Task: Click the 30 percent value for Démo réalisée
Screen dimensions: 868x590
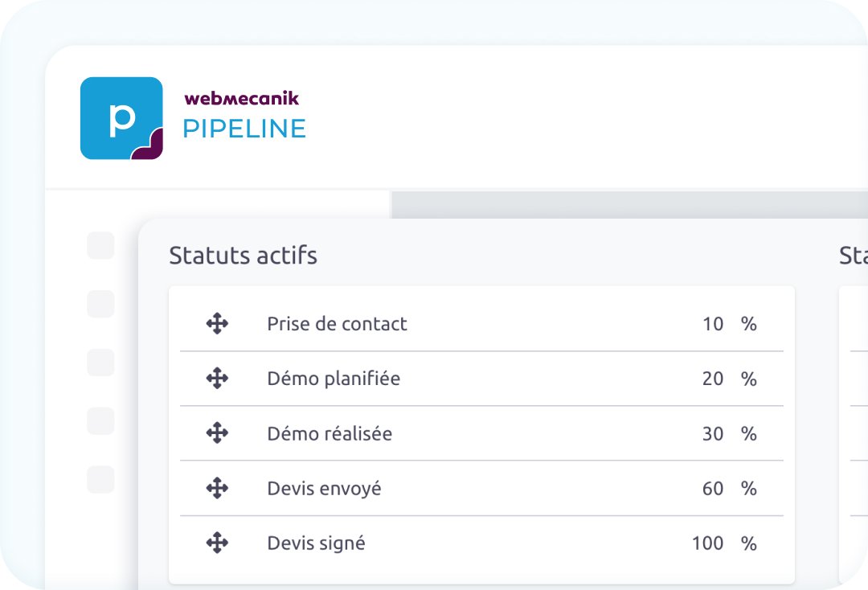Action: click(x=713, y=433)
